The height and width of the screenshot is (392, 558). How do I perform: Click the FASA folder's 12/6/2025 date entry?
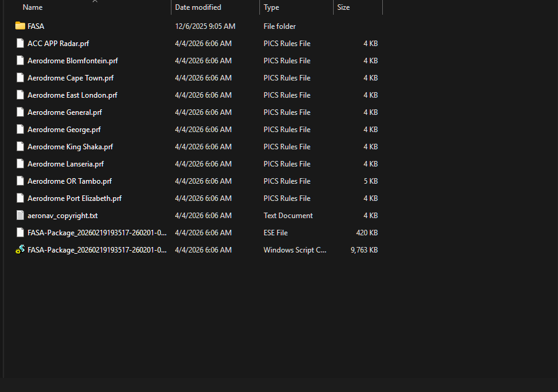205,26
